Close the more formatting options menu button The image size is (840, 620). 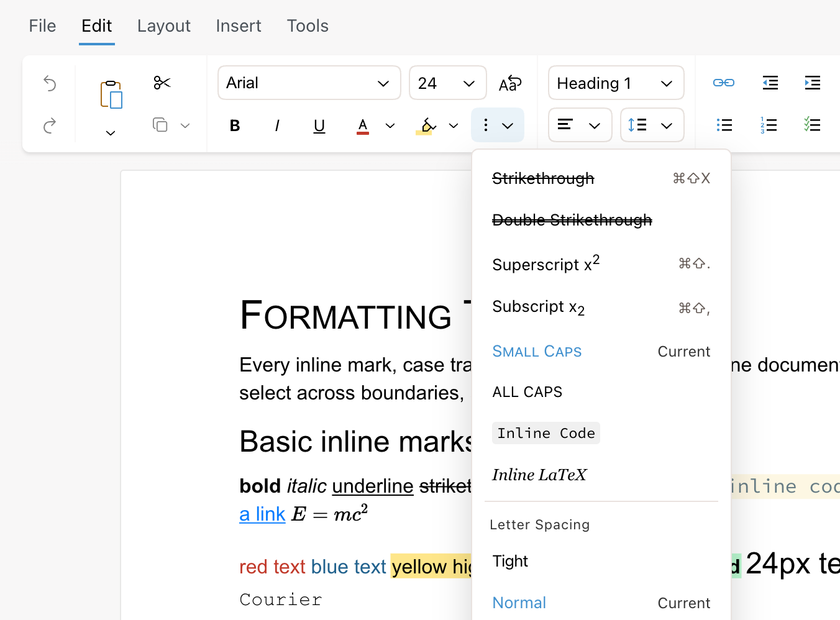point(498,125)
